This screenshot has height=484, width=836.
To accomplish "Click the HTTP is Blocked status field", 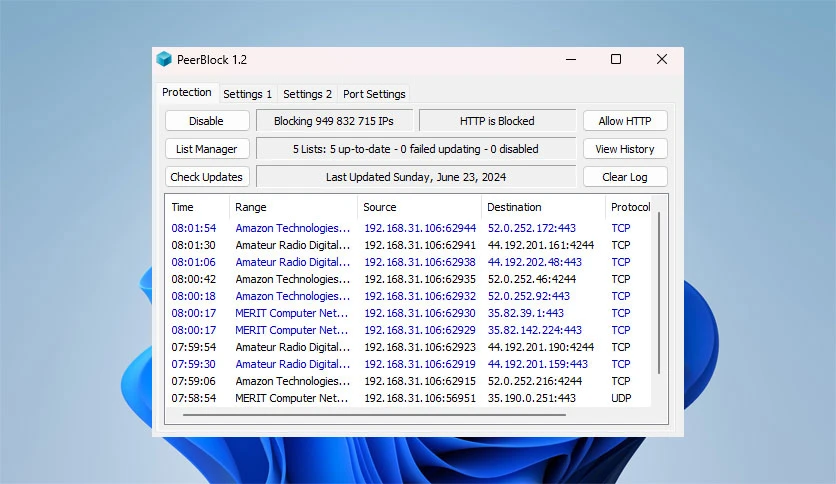I will [x=497, y=121].
